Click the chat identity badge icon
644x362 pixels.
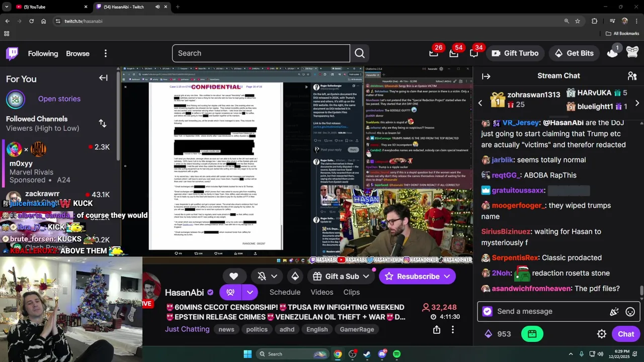[x=487, y=312]
